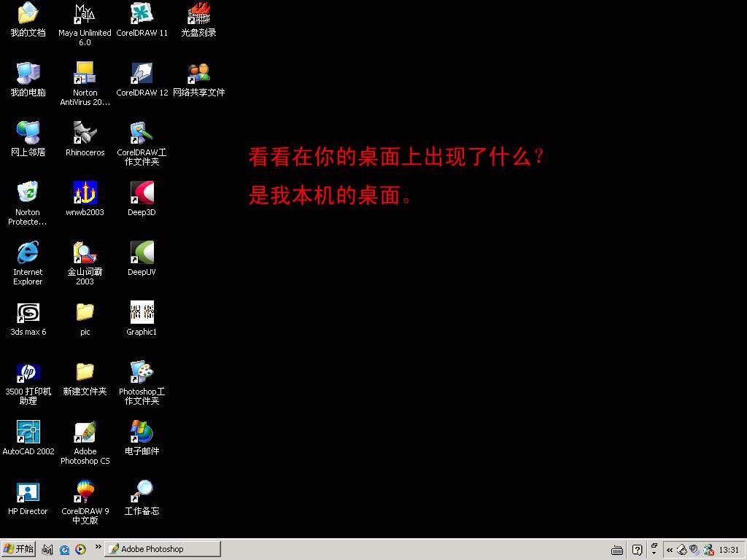The height and width of the screenshot is (560, 747).
Task: Click the Messenger tray icon
Action: (708, 550)
